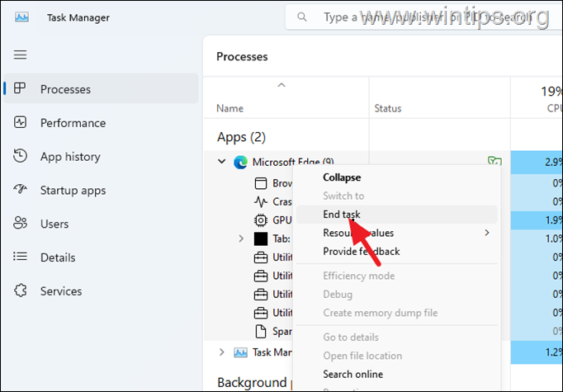Click the Task Manager app icon in title bar
This screenshot has height=392, width=563.
click(x=22, y=17)
